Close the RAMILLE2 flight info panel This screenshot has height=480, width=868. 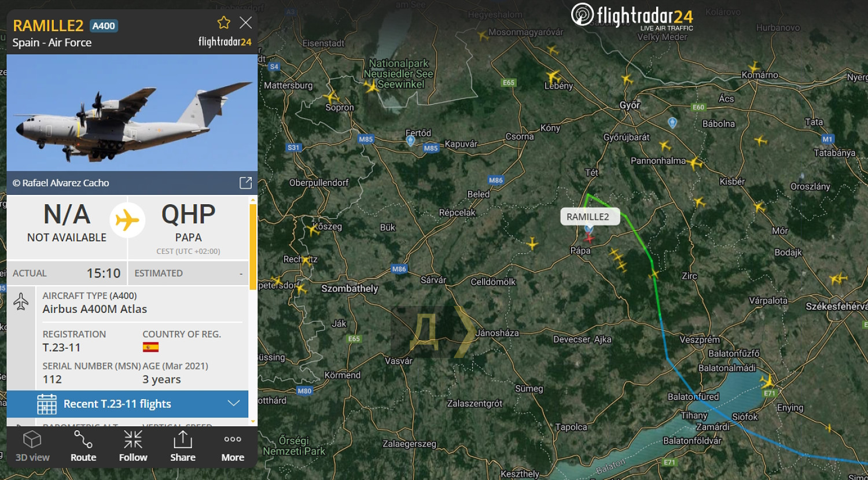[246, 23]
